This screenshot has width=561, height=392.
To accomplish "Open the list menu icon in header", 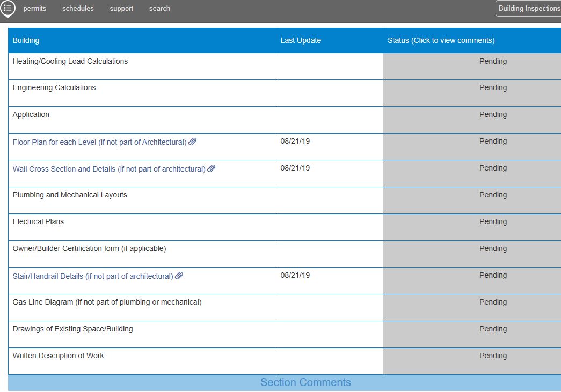I will tap(8, 8).
